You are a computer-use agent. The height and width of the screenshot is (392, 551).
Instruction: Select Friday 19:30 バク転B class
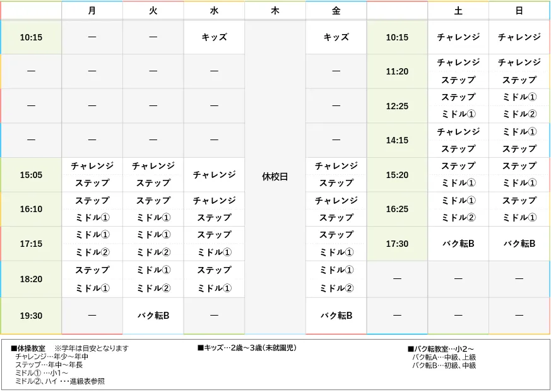[x=336, y=315]
